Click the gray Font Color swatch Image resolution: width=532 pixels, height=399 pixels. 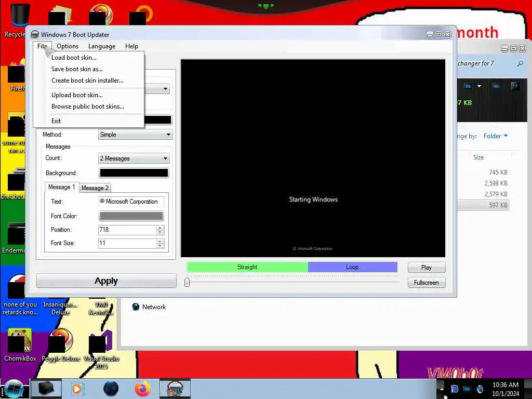tap(131, 216)
